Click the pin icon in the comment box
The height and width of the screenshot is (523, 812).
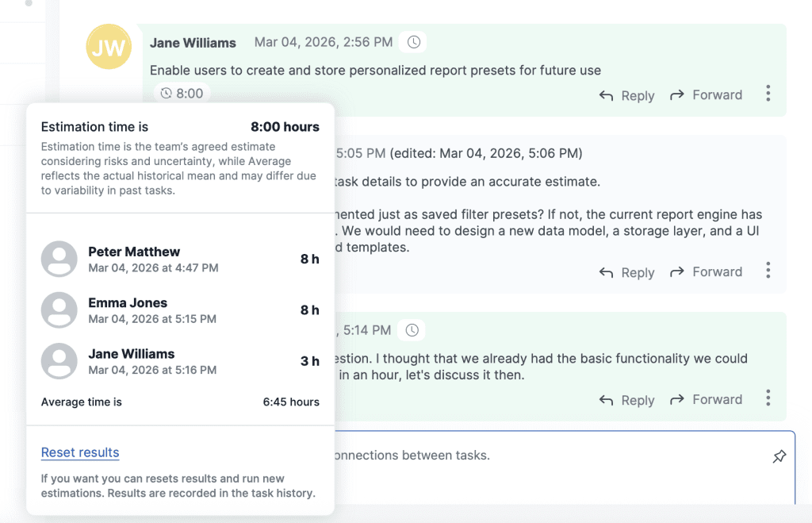(779, 456)
